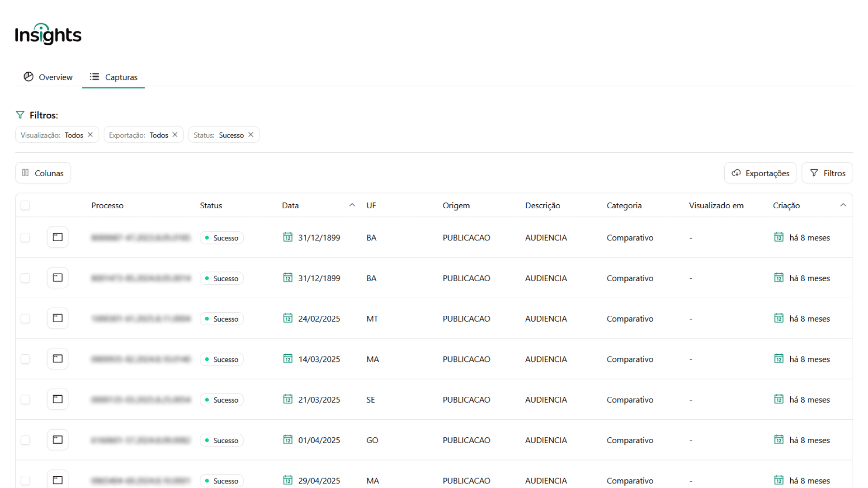The width and height of the screenshot is (868, 488).
Task: Remove the Exportação: Todos filter chip
Action: (x=175, y=135)
